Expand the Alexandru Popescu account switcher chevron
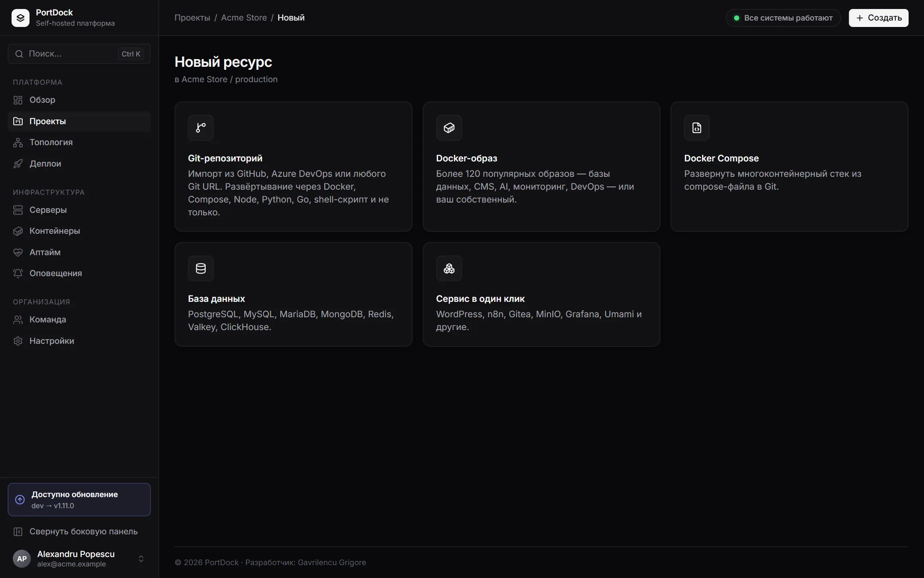Screen dimensions: 924x578 coord(141,559)
